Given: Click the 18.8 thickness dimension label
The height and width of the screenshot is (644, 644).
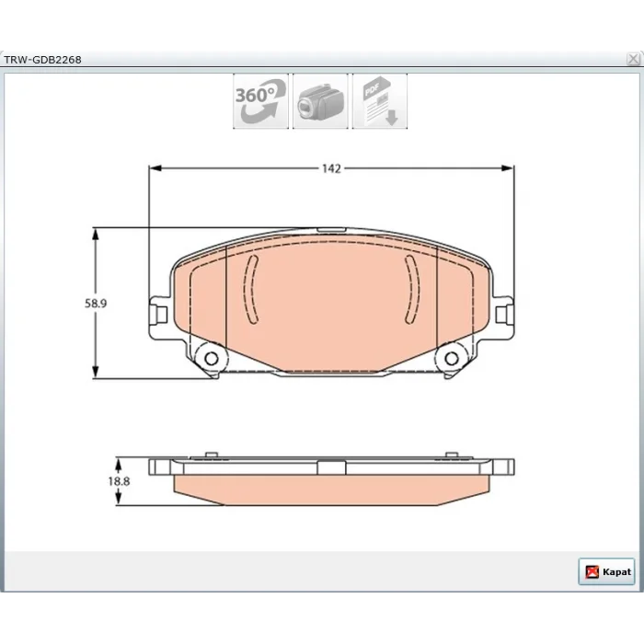Looking at the screenshot, I should tap(119, 481).
